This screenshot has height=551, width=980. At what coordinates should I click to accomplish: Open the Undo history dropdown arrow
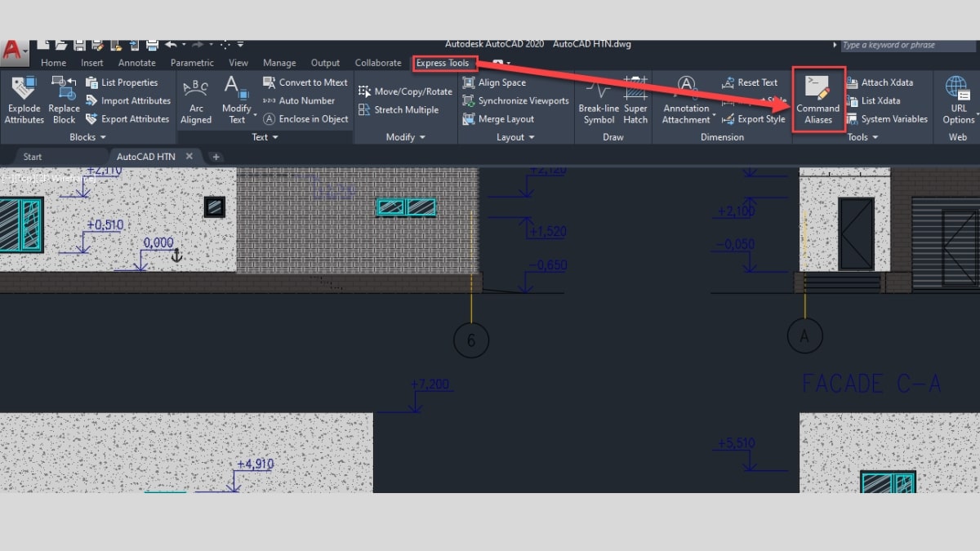(184, 44)
